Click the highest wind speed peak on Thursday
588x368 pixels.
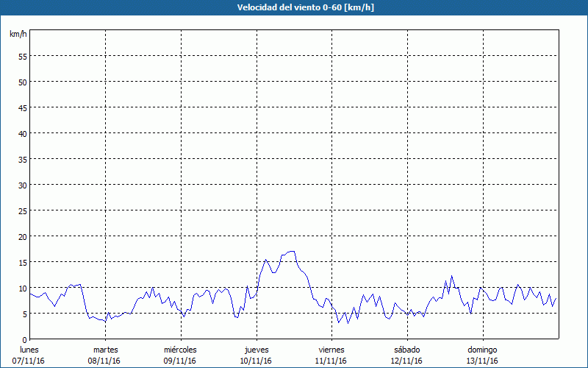(x=292, y=252)
